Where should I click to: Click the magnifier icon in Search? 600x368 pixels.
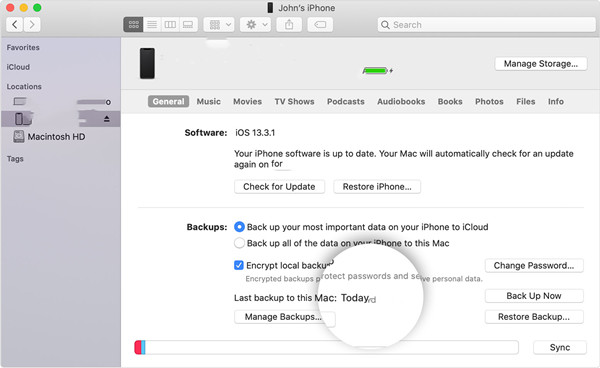click(385, 25)
